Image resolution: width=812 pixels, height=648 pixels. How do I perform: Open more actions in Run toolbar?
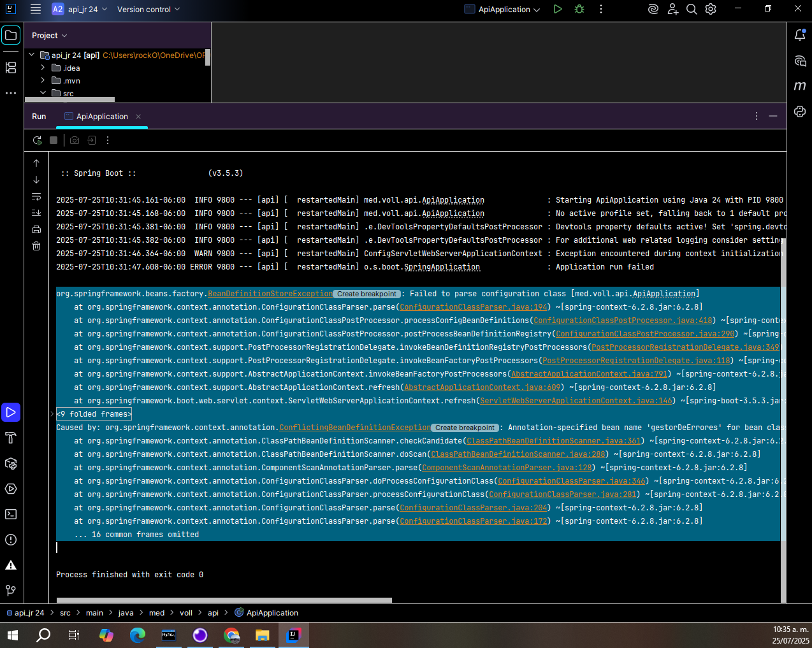click(108, 140)
